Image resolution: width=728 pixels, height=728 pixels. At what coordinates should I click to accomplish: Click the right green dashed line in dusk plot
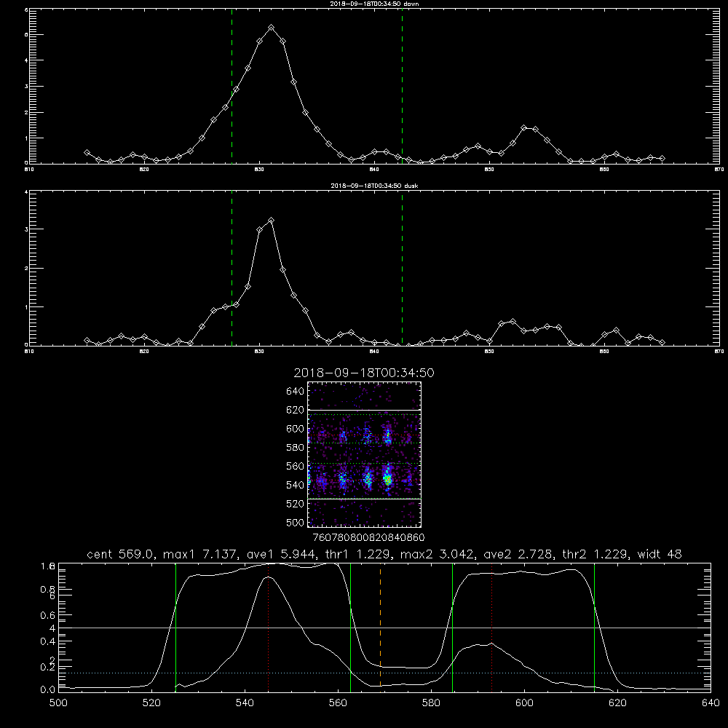click(402, 269)
